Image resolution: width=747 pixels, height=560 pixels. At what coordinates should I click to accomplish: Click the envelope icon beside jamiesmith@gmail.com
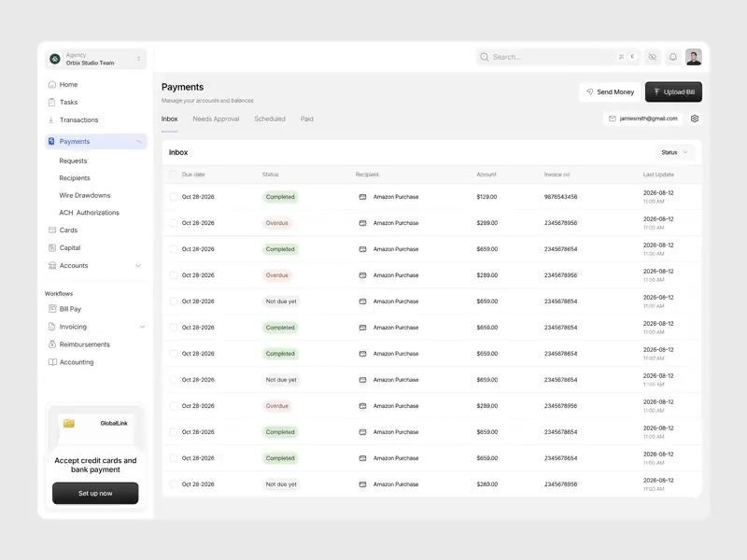(x=611, y=118)
